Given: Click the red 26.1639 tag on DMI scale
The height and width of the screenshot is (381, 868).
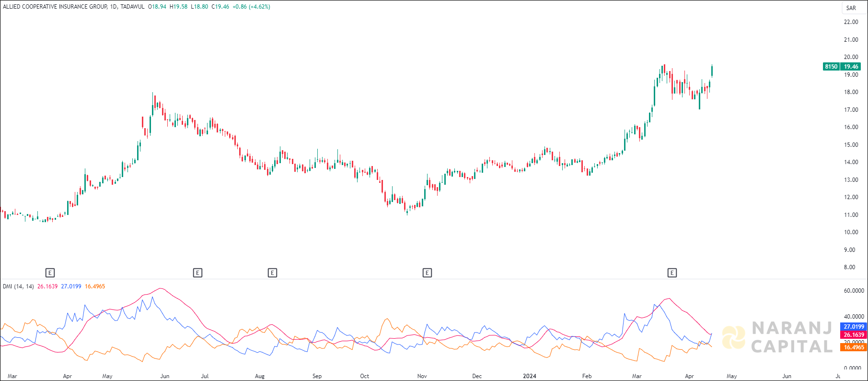Looking at the screenshot, I should pyautogui.click(x=854, y=335).
